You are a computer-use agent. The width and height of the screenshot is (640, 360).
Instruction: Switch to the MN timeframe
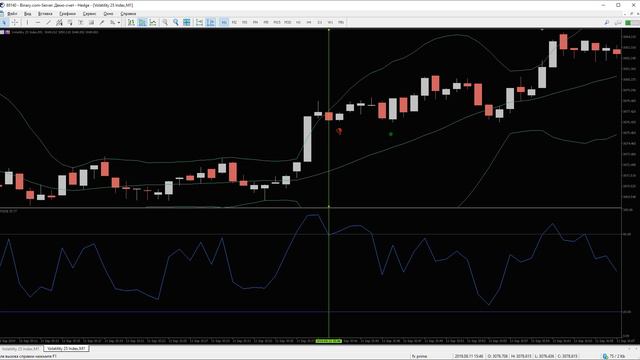coord(341,22)
